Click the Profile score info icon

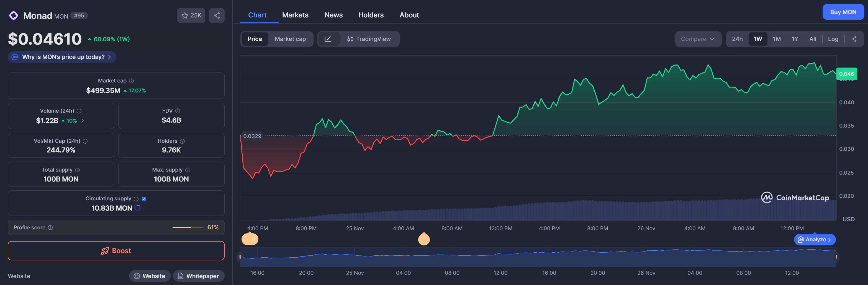pos(50,227)
